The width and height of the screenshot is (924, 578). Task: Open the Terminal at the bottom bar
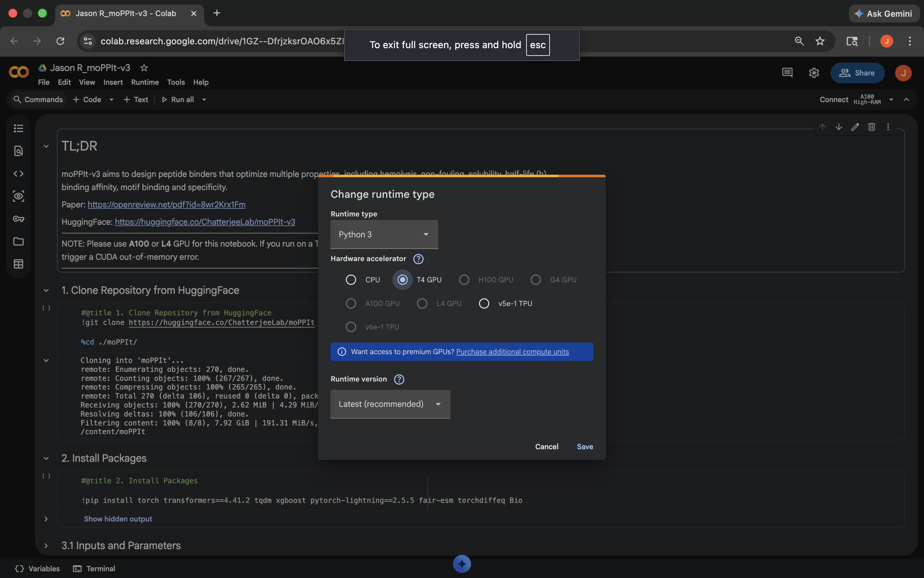pyautogui.click(x=94, y=569)
